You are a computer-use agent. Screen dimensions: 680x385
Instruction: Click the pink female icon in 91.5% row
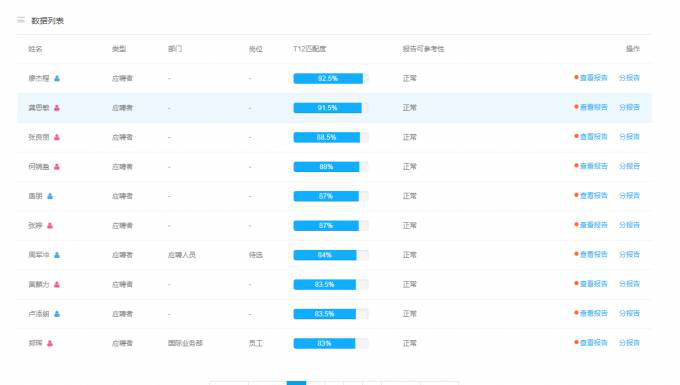tap(57, 108)
